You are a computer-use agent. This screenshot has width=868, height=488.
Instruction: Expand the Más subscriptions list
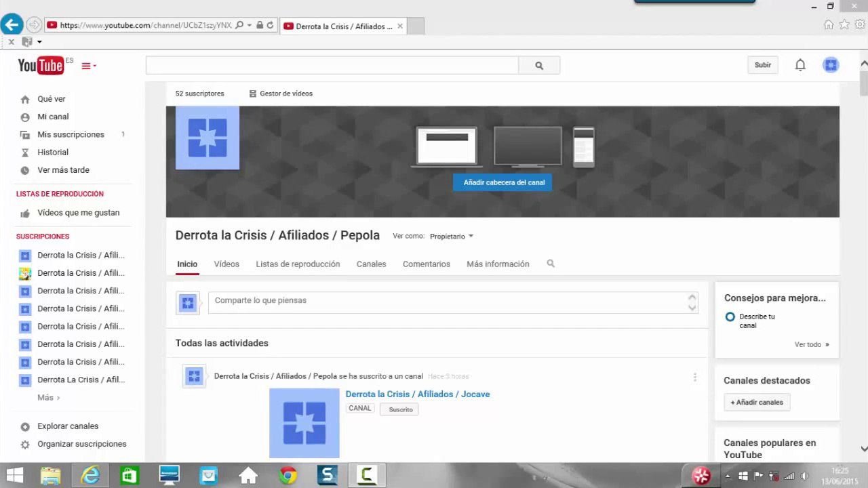pyautogui.click(x=48, y=397)
